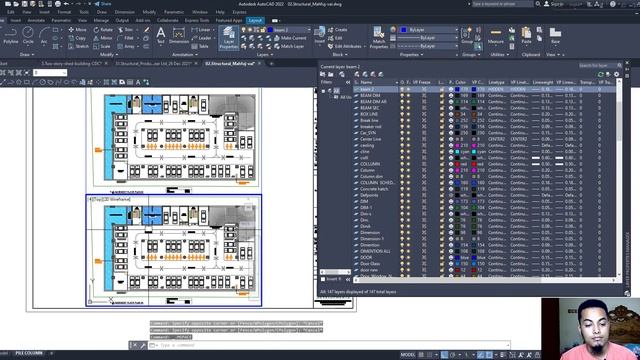This screenshot has height=360, width=640.
Task: Open the Layer Properties manager
Action: tap(229, 38)
